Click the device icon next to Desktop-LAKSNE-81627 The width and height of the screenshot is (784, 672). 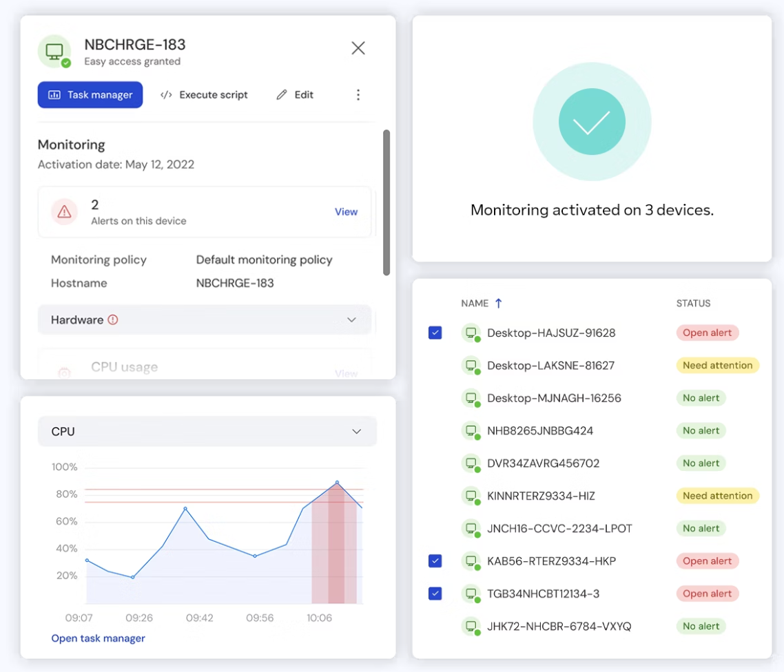(x=471, y=365)
